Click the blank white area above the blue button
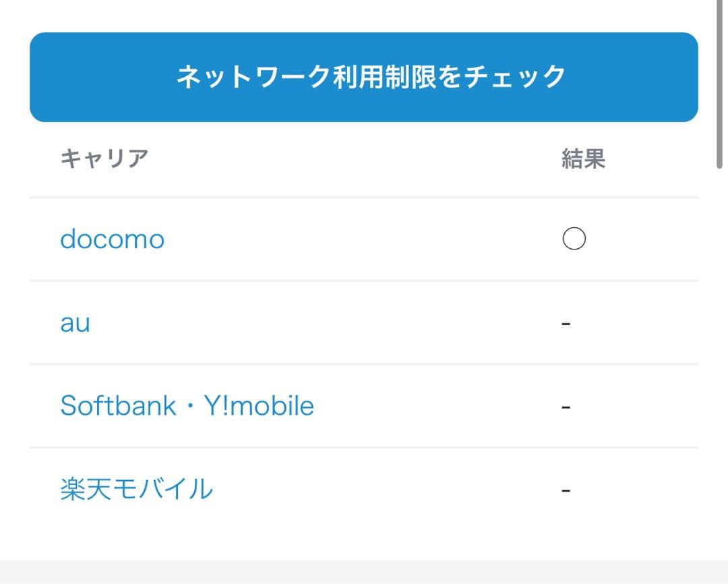This screenshot has width=728, height=584. pos(364,15)
